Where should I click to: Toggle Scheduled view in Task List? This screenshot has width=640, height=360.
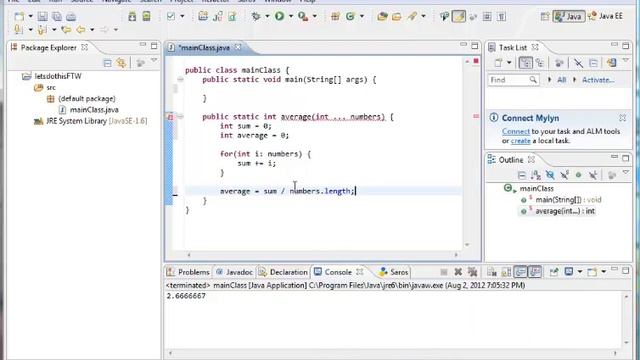(540, 63)
